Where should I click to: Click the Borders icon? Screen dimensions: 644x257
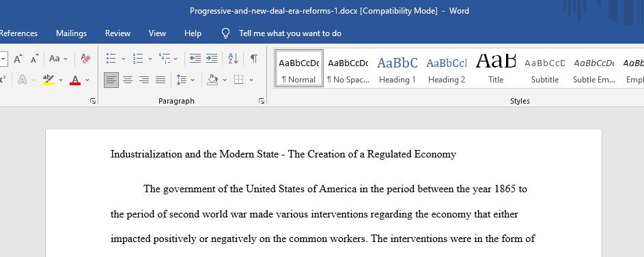coord(238,80)
